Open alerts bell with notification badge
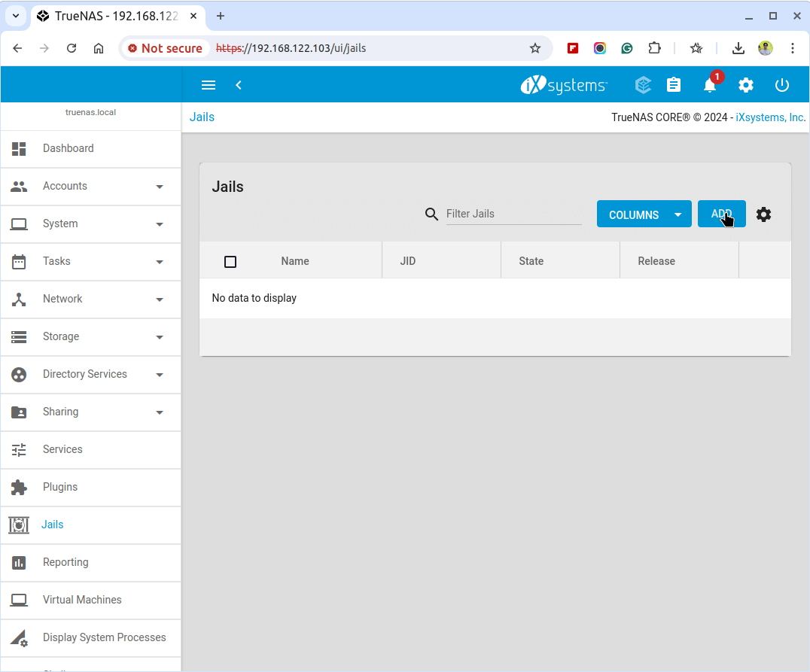810x672 pixels. pyautogui.click(x=711, y=84)
